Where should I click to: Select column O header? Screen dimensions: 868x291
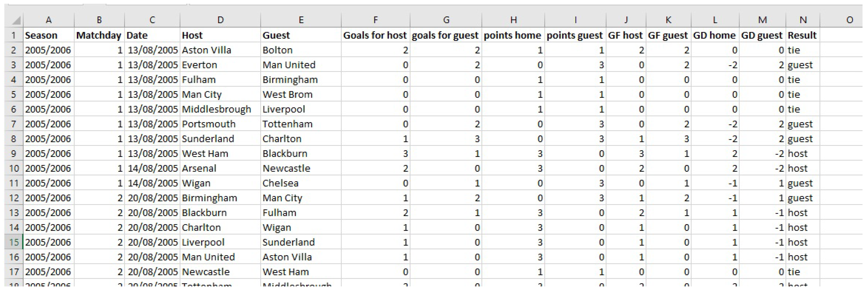(849, 20)
